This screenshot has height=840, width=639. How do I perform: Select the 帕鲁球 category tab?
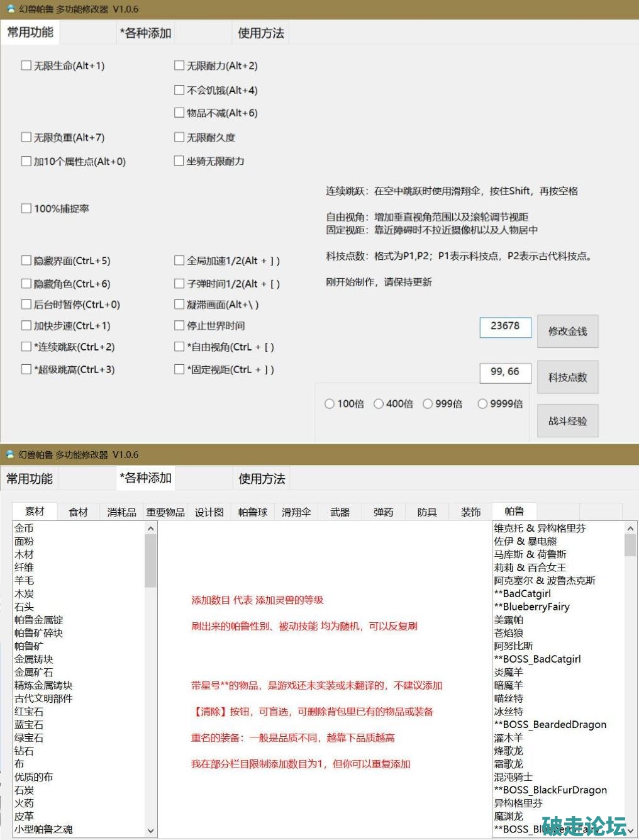point(253,512)
